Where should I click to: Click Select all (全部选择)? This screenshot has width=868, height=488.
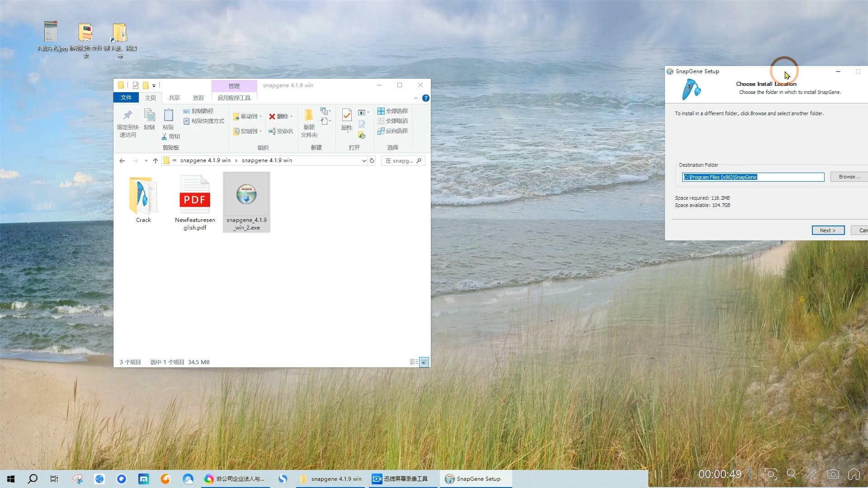pos(392,111)
